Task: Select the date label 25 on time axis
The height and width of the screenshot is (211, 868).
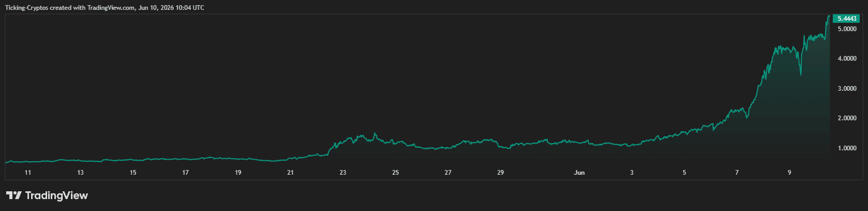Action: [x=396, y=173]
